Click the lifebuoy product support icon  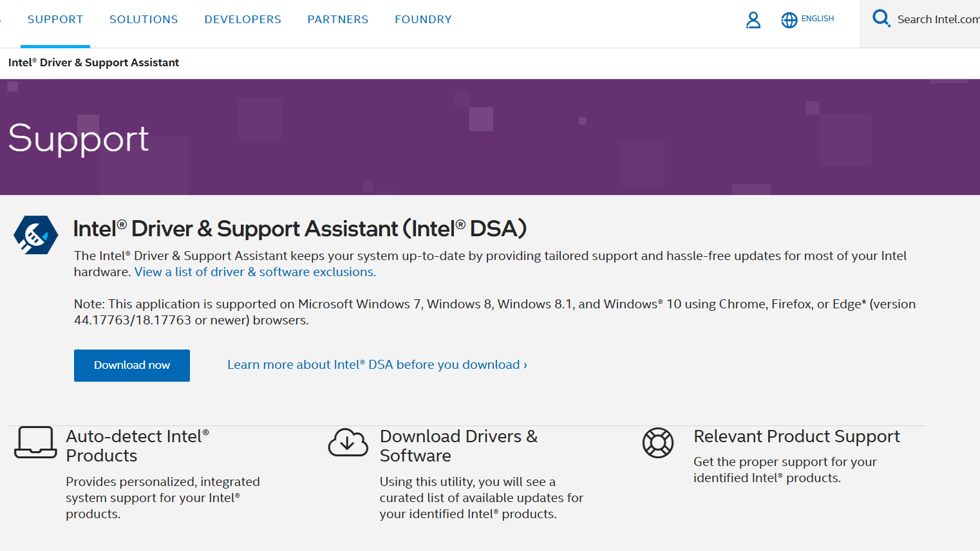657,443
